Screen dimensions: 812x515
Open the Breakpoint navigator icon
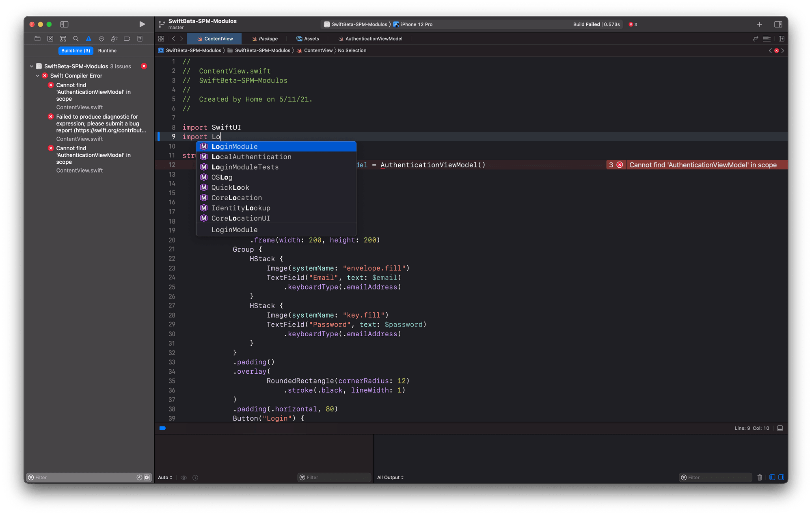(x=127, y=39)
